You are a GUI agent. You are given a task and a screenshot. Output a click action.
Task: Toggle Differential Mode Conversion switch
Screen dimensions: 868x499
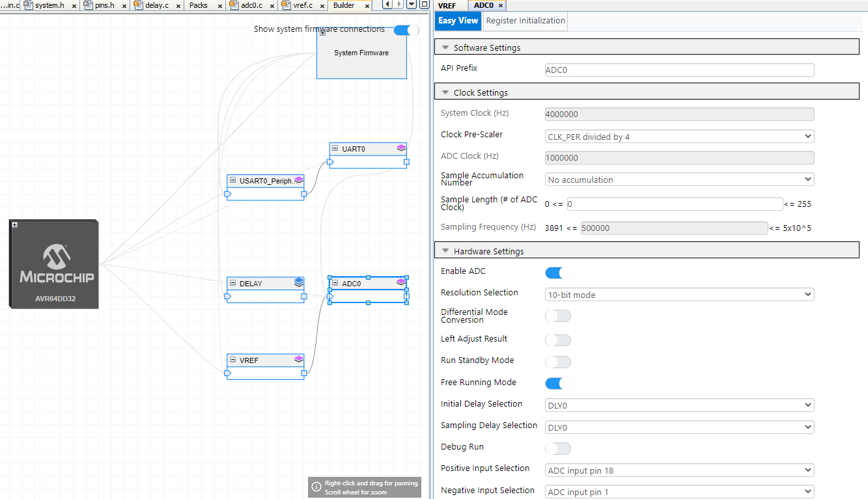[x=558, y=316]
